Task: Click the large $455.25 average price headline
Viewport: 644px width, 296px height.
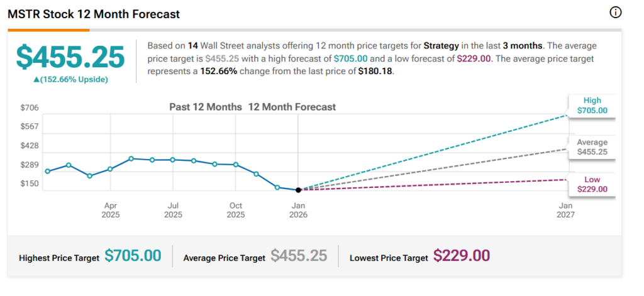Action: (70, 58)
